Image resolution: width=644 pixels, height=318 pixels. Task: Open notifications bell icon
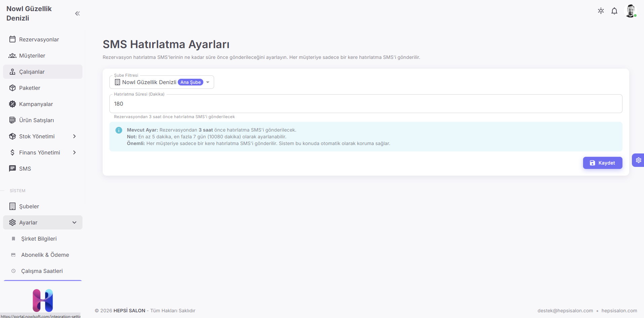(x=614, y=11)
